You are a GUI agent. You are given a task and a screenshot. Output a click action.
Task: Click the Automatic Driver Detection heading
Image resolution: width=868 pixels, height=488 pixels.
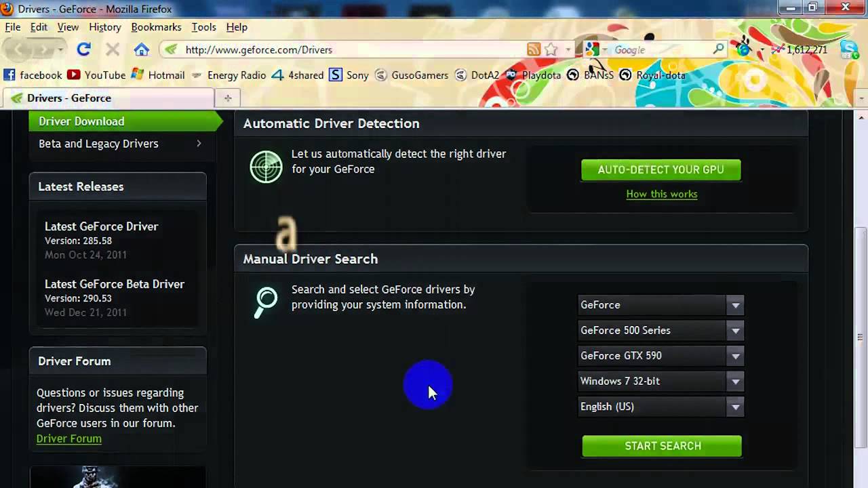[331, 123]
